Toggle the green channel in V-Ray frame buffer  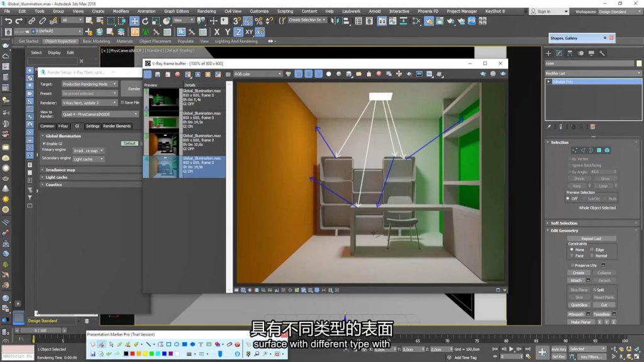308,74
